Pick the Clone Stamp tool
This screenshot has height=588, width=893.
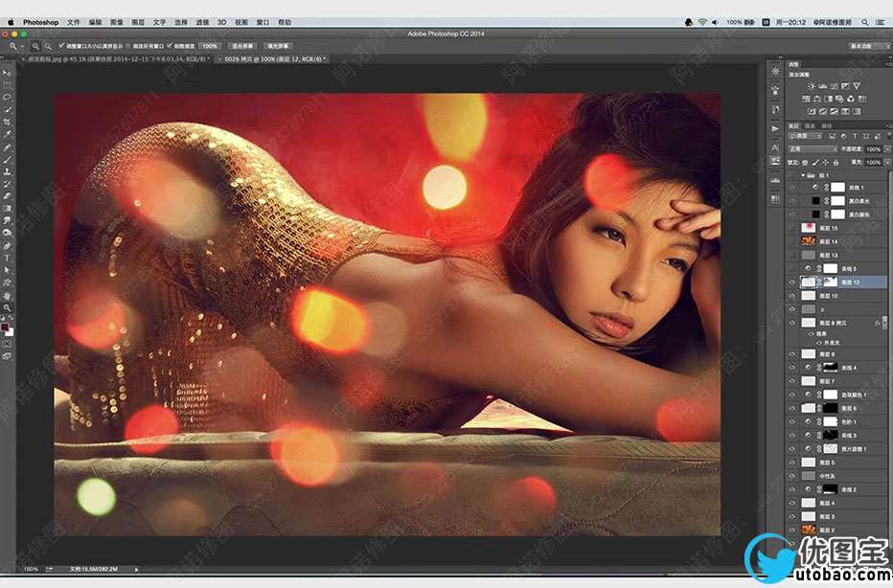[x=8, y=172]
